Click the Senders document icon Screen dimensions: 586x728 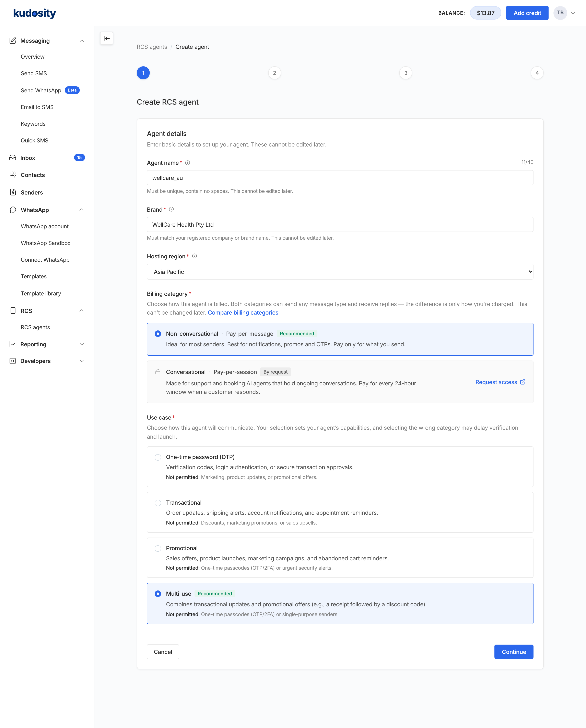pyautogui.click(x=13, y=192)
